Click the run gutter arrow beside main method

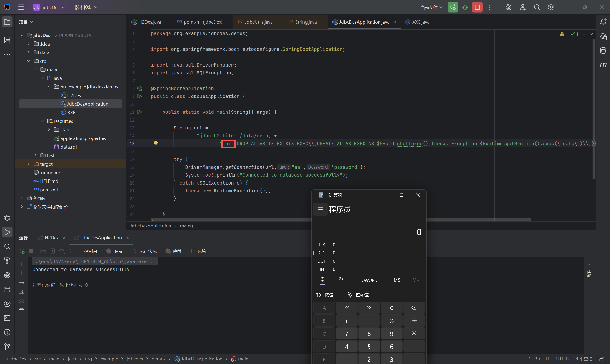click(x=139, y=112)
